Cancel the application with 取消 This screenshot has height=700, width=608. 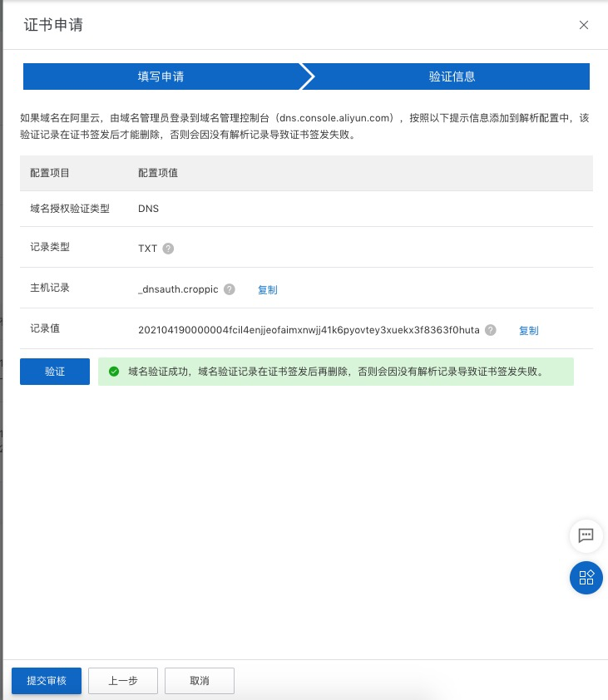coord(200,681)
